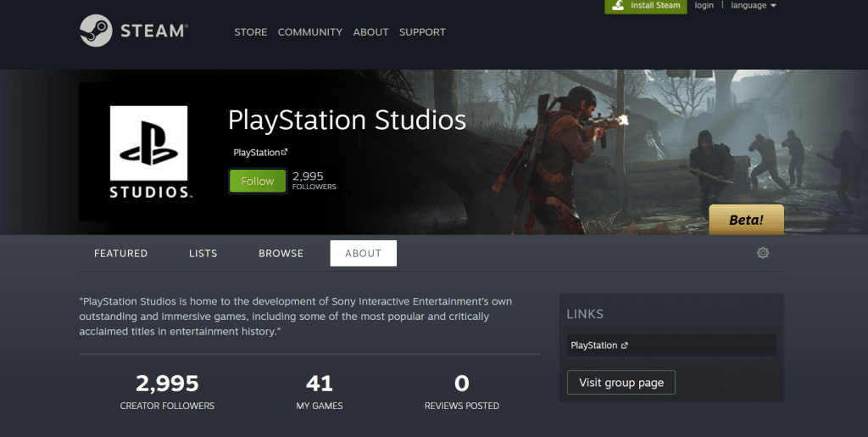Switch to the BROWSE tab
Image resolution: width=868 pixels, height=437 pixels.
click(x=281, y=253)
